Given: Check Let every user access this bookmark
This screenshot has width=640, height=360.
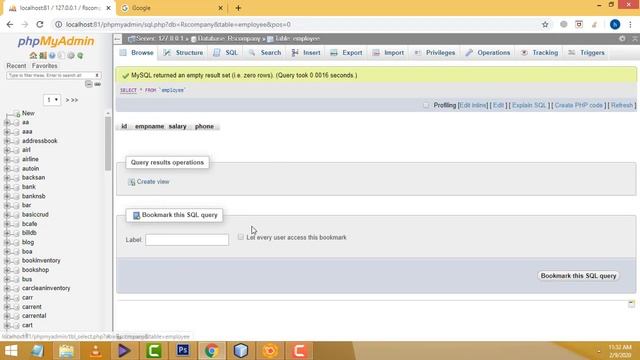Looking at the screenshot, I should pyautogui.click(x=241, y=237).
